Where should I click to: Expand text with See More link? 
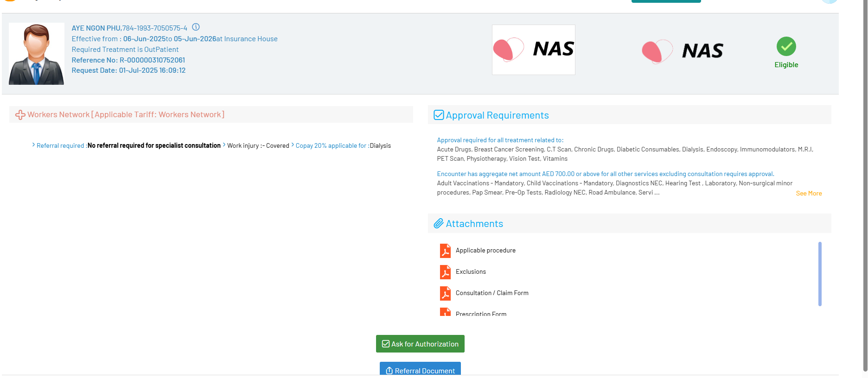809,194
